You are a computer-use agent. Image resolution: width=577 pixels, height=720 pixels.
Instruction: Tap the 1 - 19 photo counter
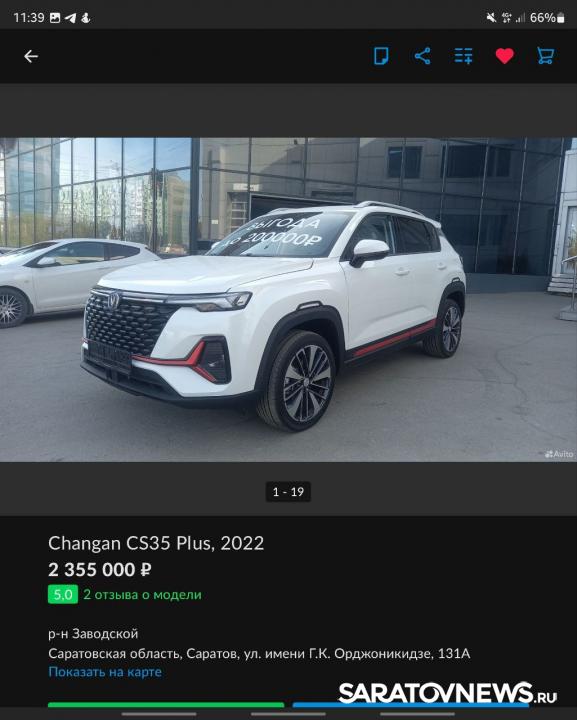click(288, 492)
